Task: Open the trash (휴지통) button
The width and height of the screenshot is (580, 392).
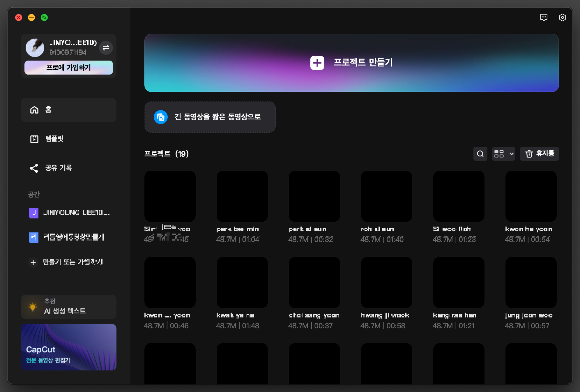Action: click(x=539, y=153)
